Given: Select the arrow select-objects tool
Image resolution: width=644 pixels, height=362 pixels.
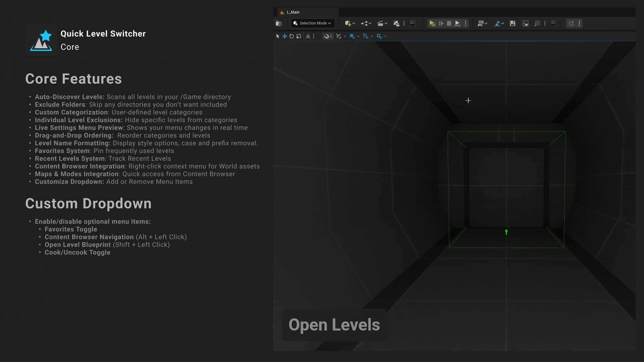Looking at the screenshot, I should (x=278, y=36).
